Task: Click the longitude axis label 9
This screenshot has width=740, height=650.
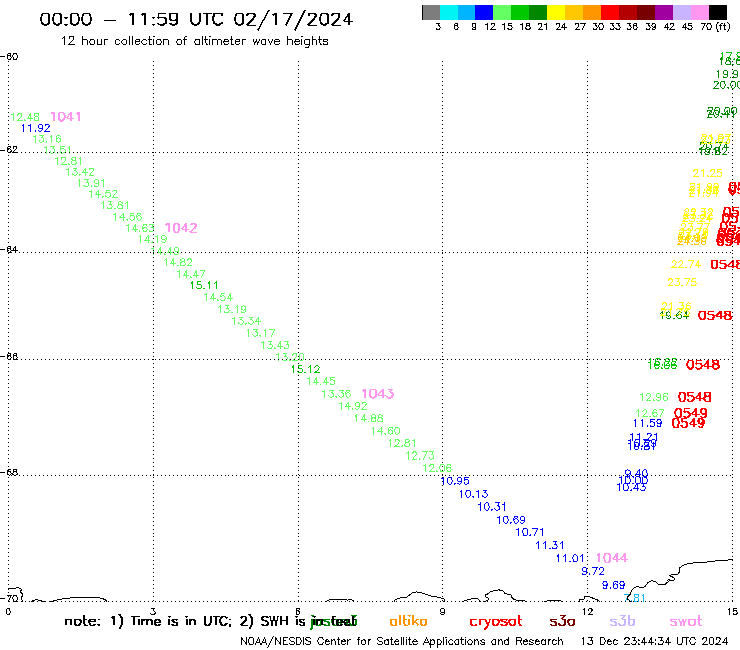Action: click(442, 612)
